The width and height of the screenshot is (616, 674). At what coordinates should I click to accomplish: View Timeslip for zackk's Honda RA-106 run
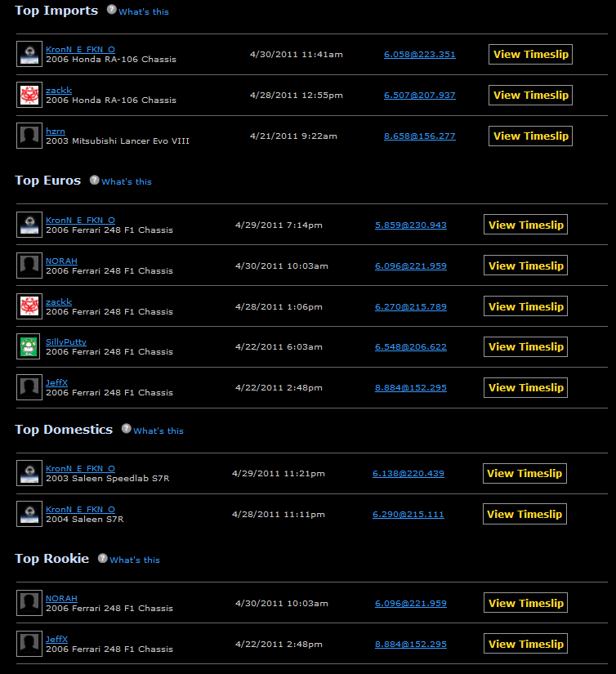530,95
